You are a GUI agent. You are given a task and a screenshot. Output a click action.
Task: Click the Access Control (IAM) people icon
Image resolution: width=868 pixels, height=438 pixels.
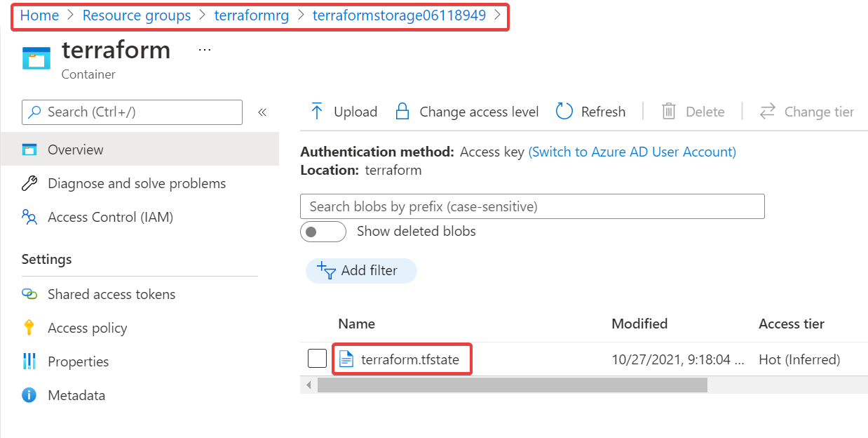click(29, 217)
